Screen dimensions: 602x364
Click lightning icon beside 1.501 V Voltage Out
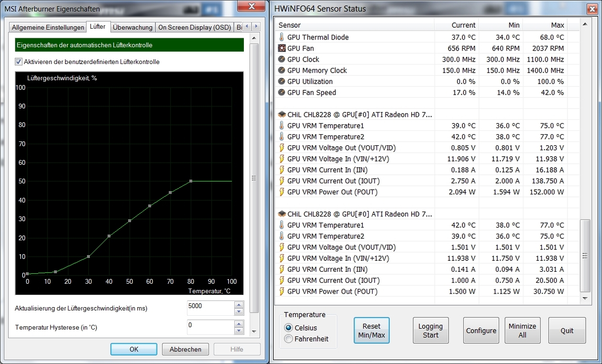(x=282, y=247)
